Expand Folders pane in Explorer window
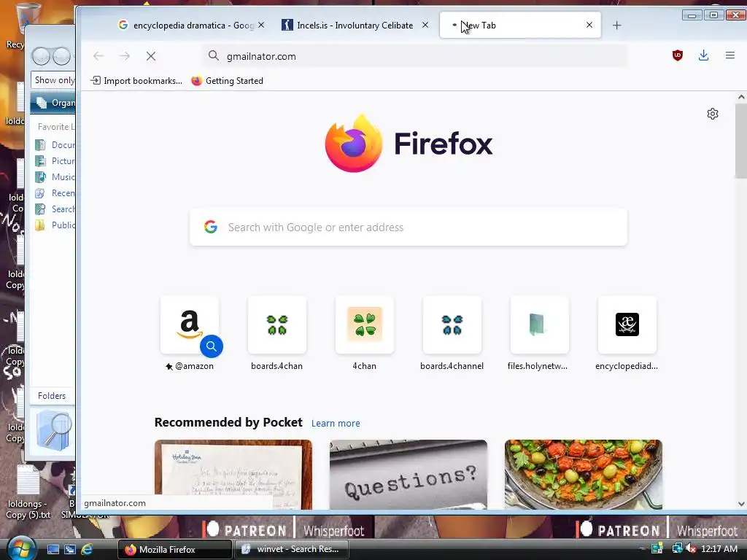The width and height of the screenshot is (747, 560). [x=53, y=396]
